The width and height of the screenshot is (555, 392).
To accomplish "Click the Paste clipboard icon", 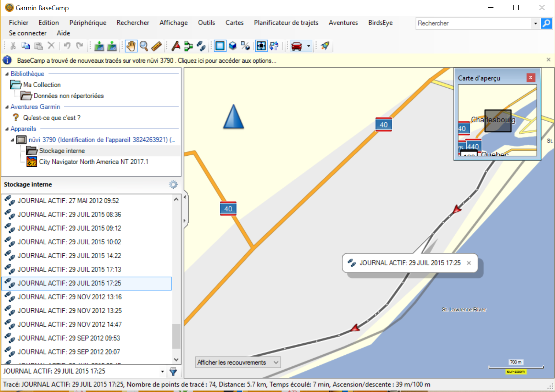I will (x=38, y=46).
